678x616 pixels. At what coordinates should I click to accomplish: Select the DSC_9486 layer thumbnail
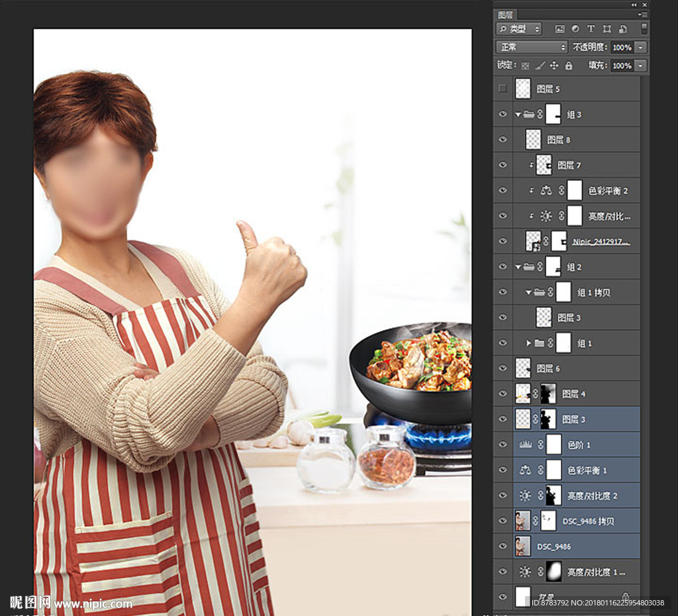pos(523,546)
